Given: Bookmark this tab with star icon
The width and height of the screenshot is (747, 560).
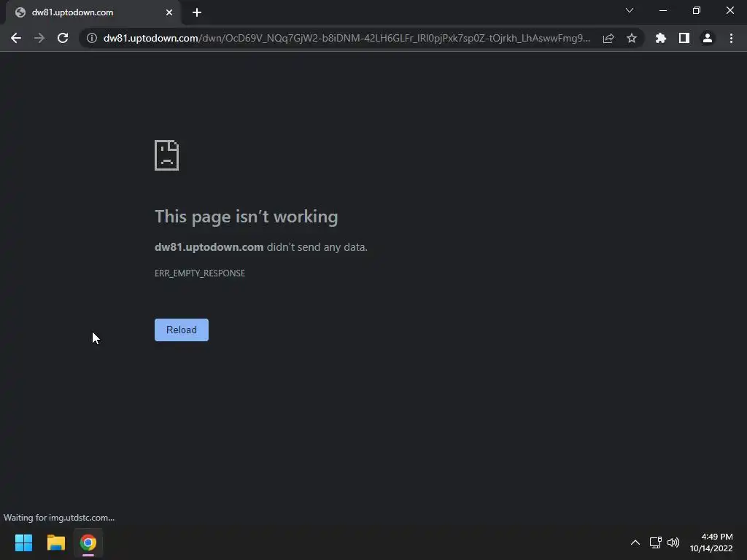Looking at the screenshot, I should tap(632, 38).
